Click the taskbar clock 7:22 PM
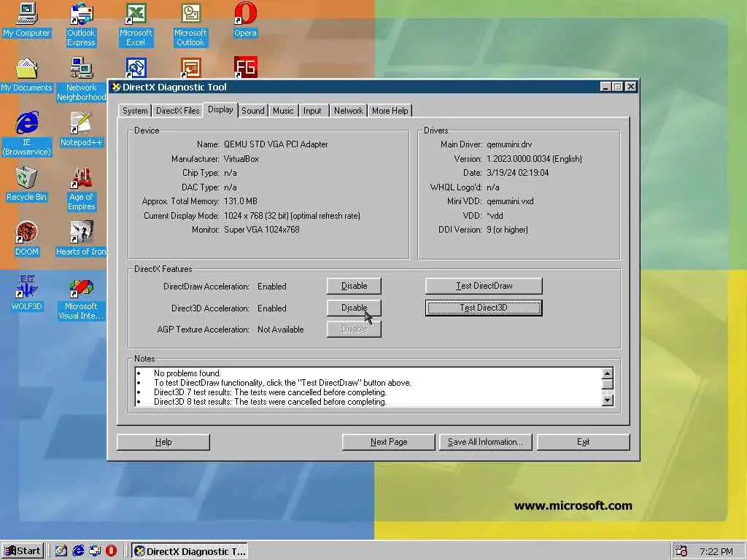This screenshot has height=560, width=747. point(716,551)
